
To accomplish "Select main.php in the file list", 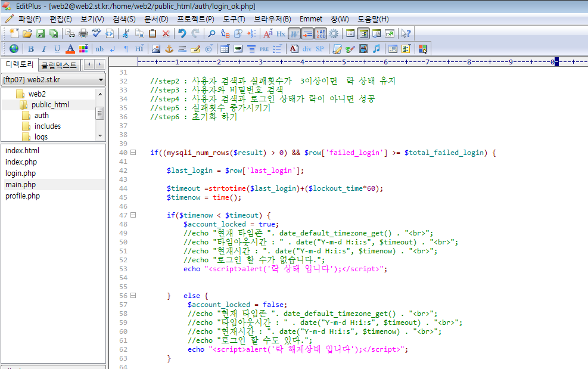I will (20, 184).
